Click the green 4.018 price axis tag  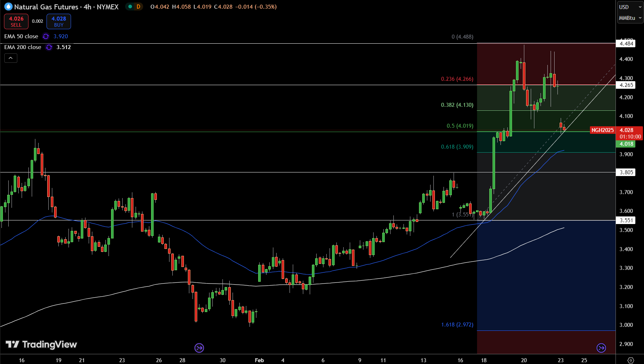(x=626, y=144)
